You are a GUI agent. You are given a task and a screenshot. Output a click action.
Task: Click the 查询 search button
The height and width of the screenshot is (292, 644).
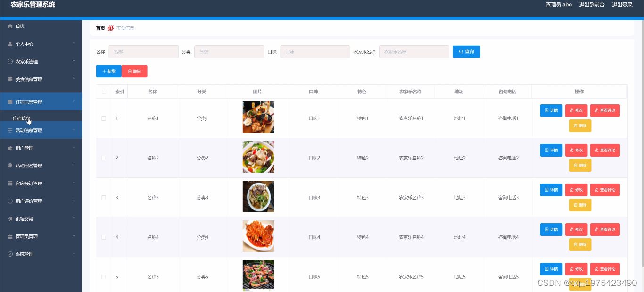pos(466,51)
